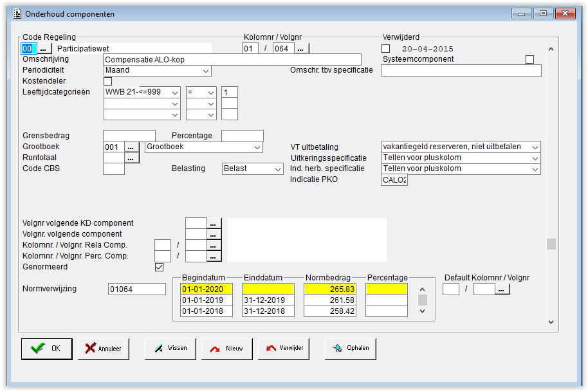Select Begindatum cell 01-01-2019
The width and height of the screenshot is (588, 391).
tap(207, 300)
